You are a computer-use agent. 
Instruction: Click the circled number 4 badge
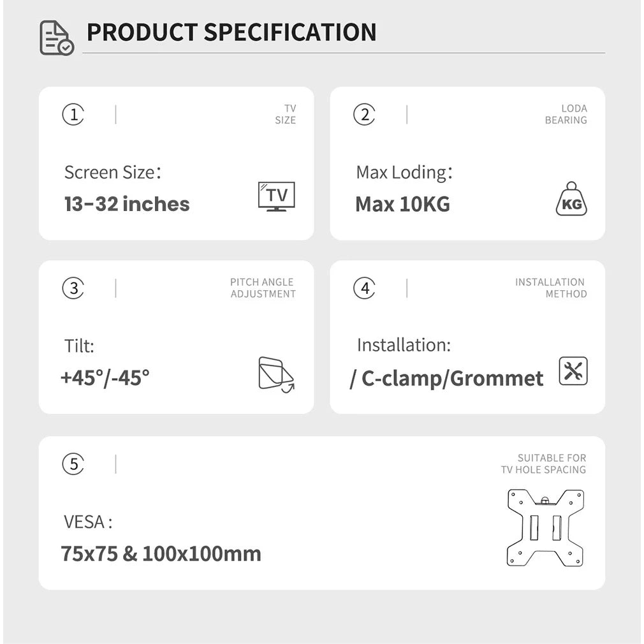364,288
